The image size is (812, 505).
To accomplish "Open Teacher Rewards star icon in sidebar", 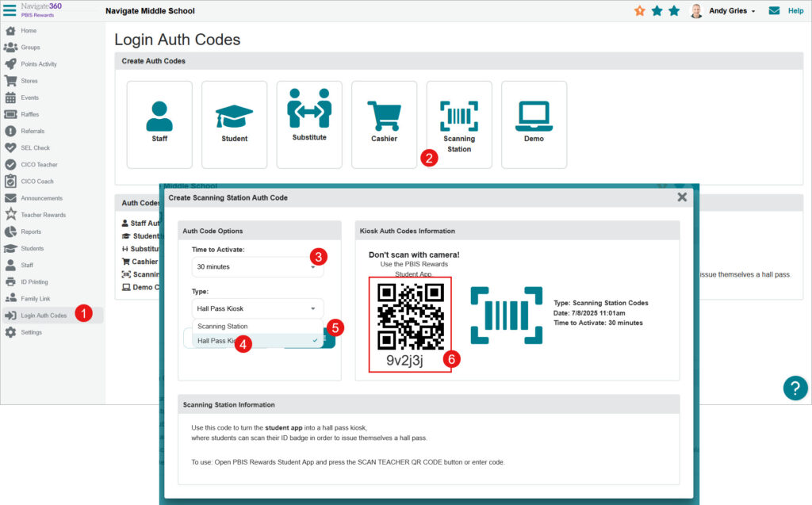I will pyautogui.click(x=10, y=214).
